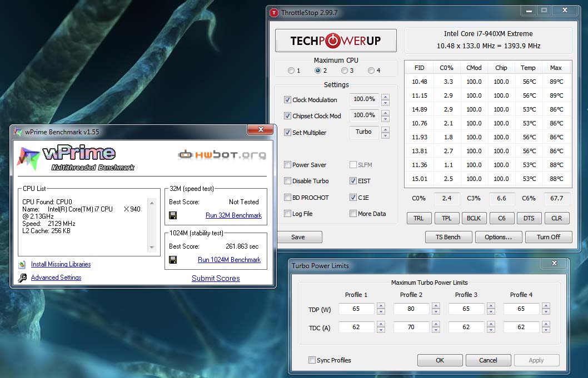Click the BCLK button
Image resolution: width=588 pixels, height=378 pixels.
pos(474,218)
